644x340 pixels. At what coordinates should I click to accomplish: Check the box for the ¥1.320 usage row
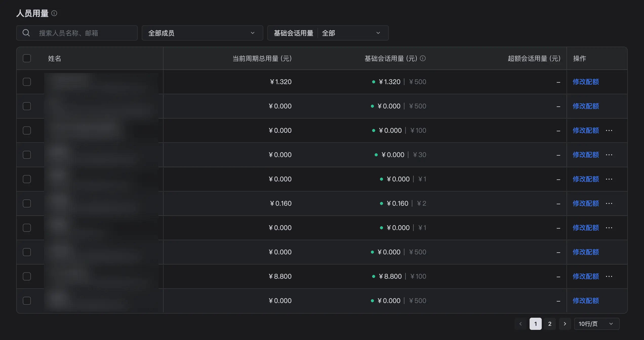[27, 82]
